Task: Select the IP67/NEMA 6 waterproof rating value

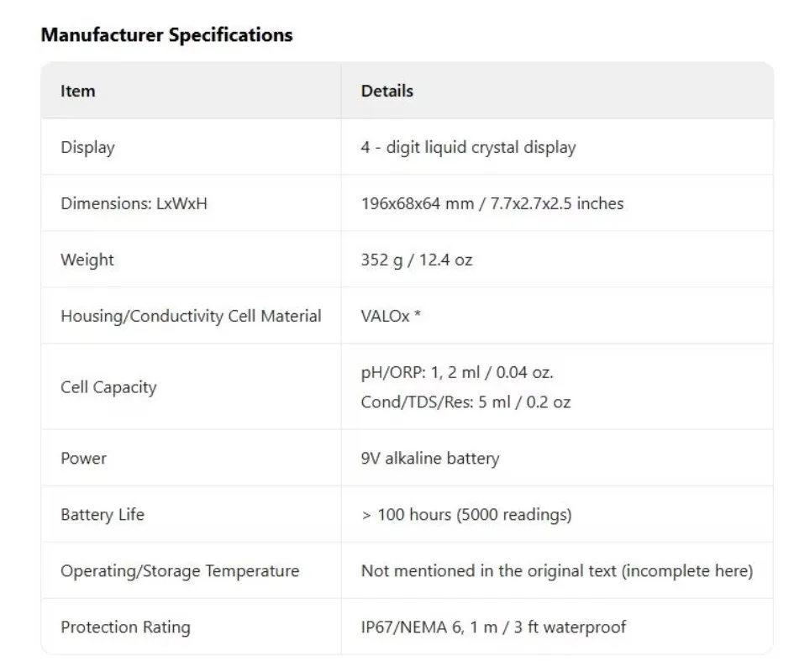Action: click(x=493, y=627)
